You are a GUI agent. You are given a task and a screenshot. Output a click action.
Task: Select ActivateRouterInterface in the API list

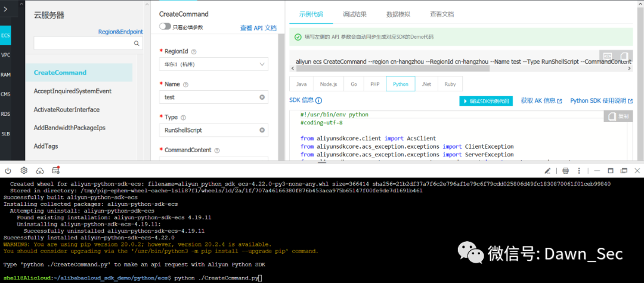[x=67, y=109]
